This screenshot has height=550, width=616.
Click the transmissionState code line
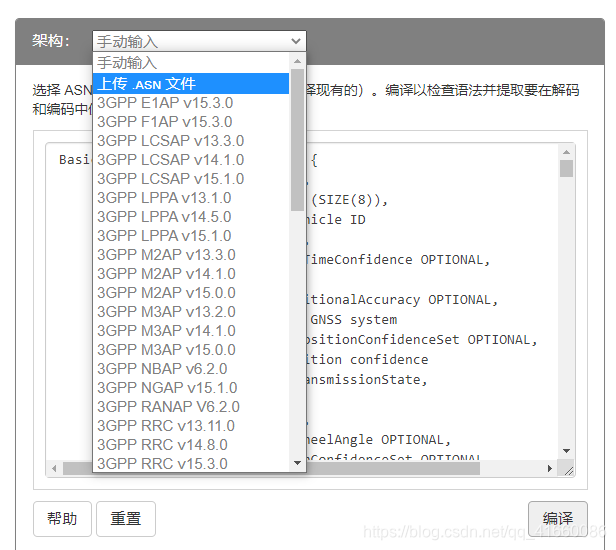point(367,380)
